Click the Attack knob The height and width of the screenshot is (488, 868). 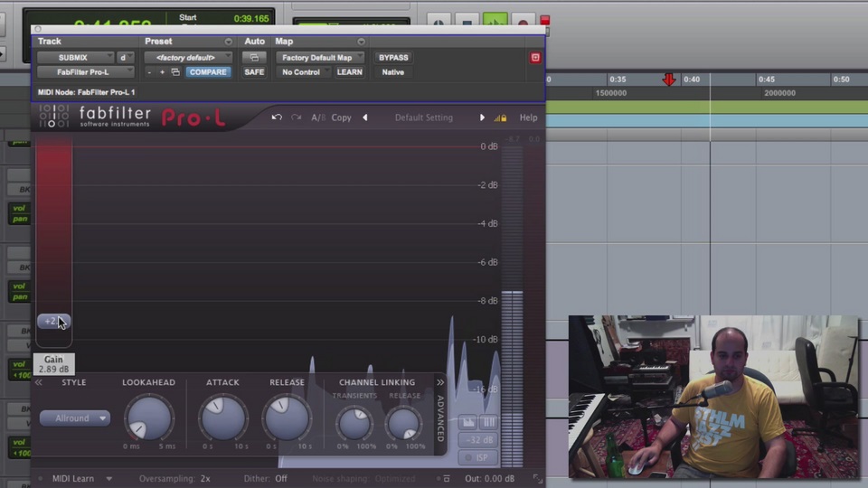pyautogui.click(x=222, y=418)
